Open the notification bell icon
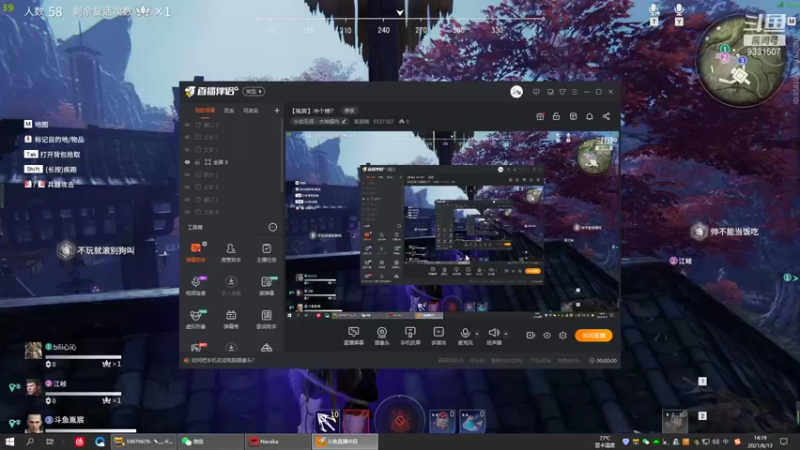 [x=589, y=116]
